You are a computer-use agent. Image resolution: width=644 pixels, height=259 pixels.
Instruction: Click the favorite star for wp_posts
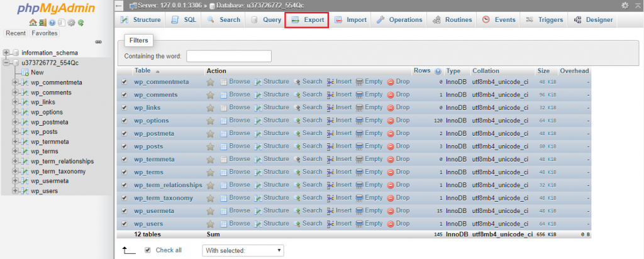211,146
